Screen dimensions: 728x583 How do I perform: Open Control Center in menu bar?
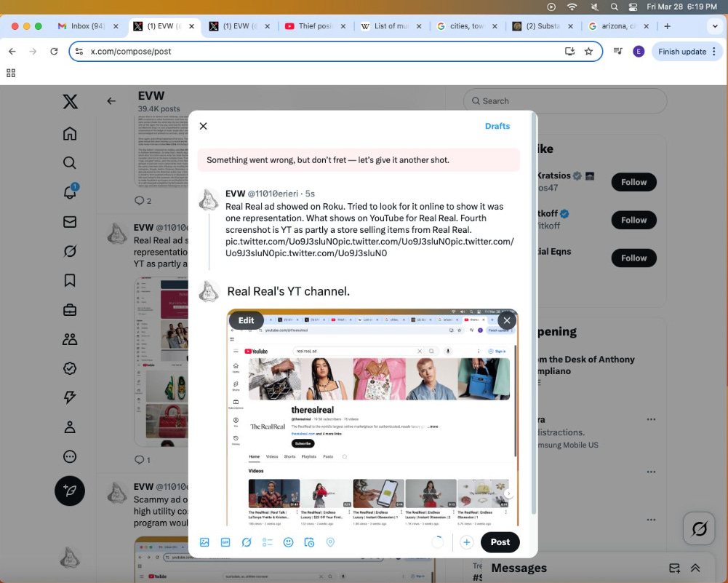point(633,7)
